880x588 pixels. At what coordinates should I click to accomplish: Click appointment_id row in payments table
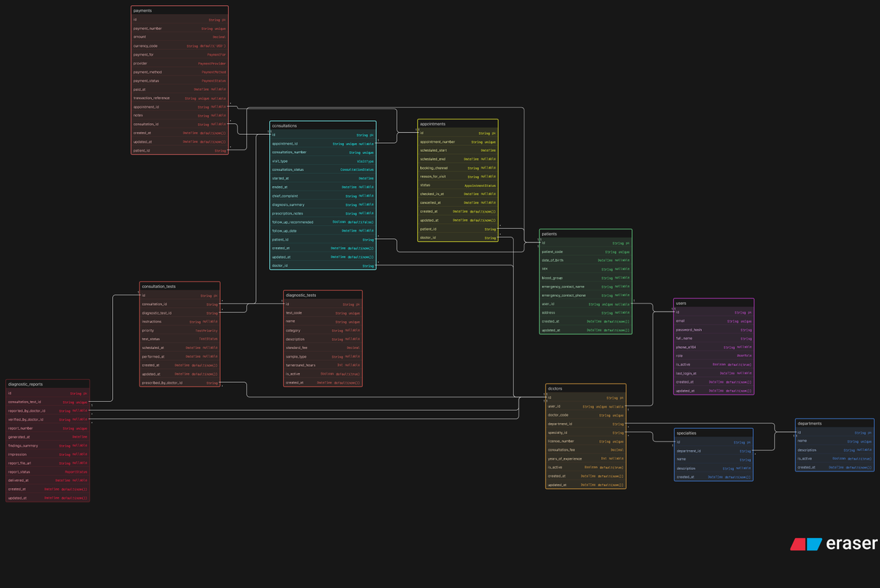click(x=180, y=107)
